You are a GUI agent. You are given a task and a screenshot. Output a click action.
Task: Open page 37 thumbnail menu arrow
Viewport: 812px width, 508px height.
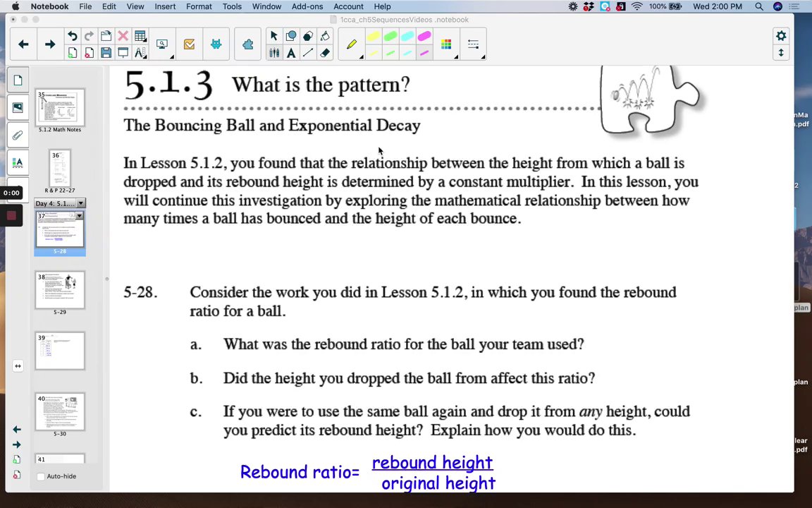79,216
